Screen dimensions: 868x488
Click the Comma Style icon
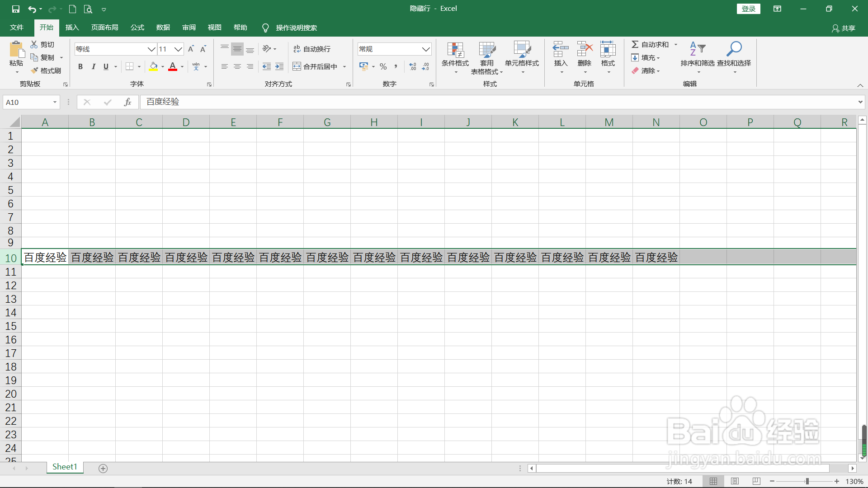(396, 66)
